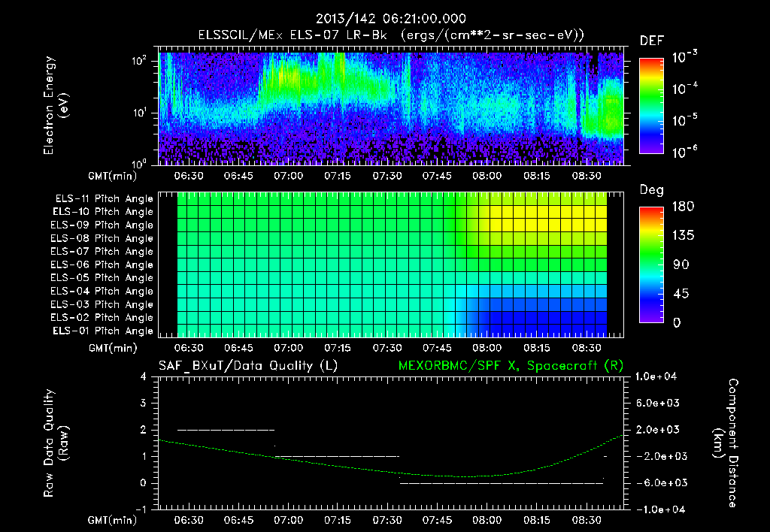
Task: Click the green "MEXORBMC/SPF X, Spacecraft (R)" legend text
Action: 511,366
